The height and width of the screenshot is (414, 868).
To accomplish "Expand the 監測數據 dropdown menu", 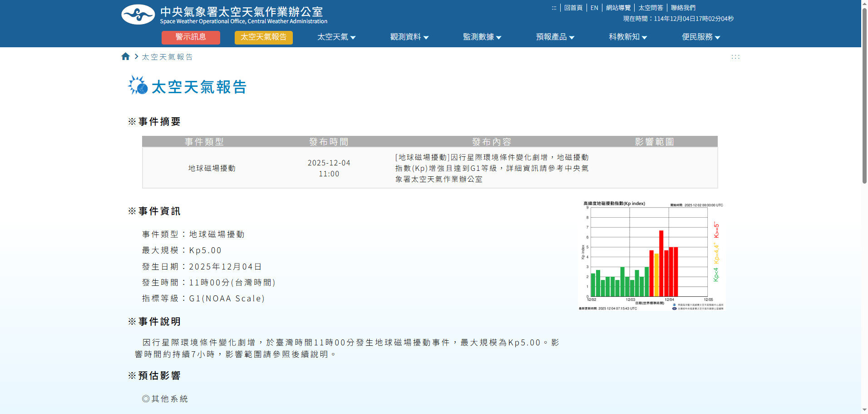I will [482, 37].
